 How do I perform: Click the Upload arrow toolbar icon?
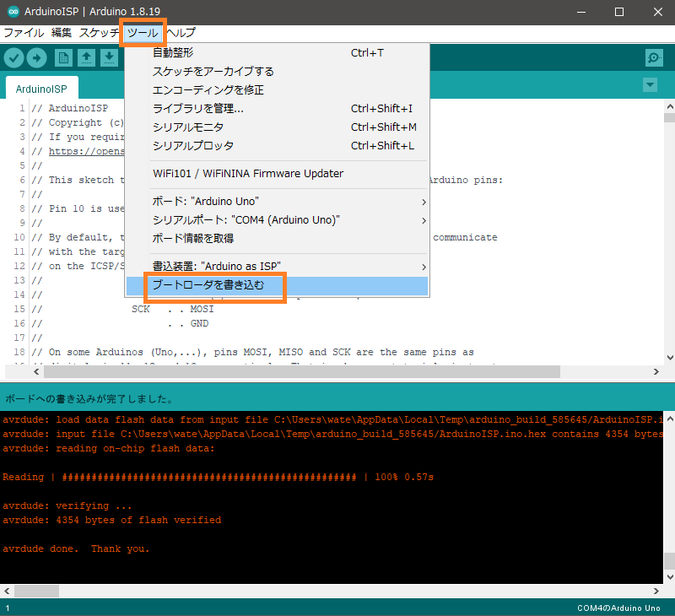[36, 57]
